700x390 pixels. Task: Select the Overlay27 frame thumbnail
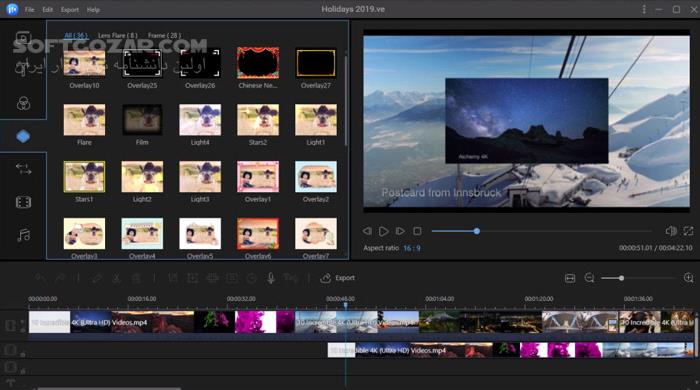316,63
